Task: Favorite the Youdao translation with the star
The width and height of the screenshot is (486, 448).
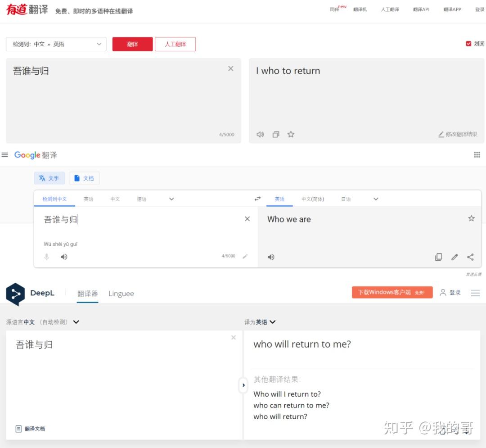Action: (x=291, y=134)
